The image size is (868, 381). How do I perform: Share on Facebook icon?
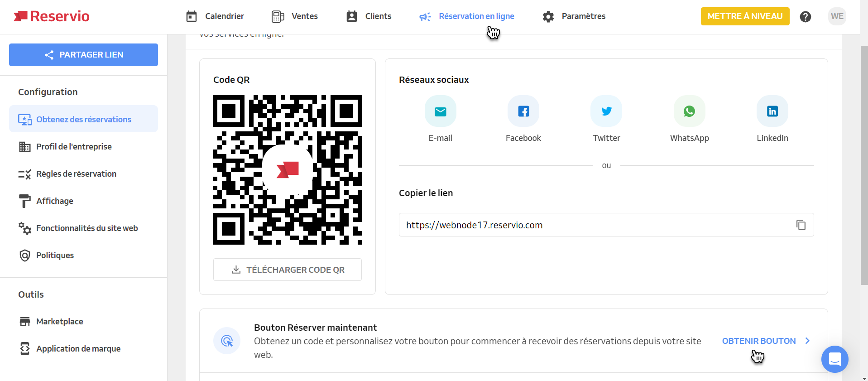[523, 111]
